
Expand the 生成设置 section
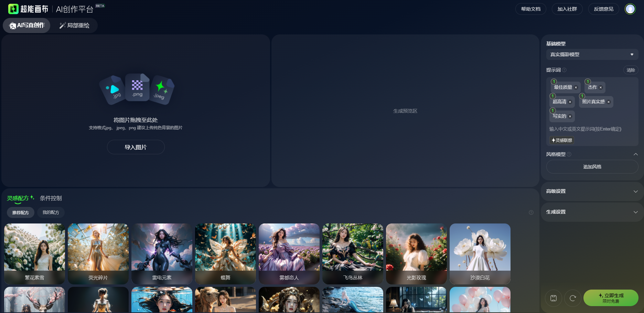(x=592, y=212)
